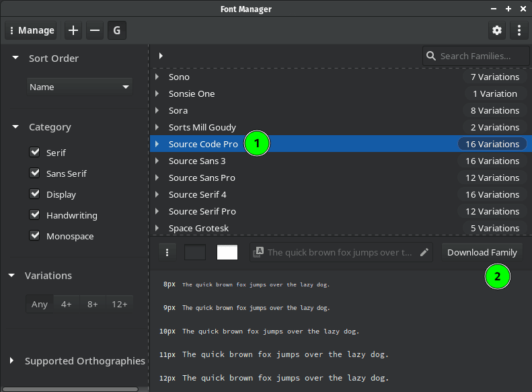Open the preview three-dot options menu
This screenshot has width=532, height=392.
coord(167,253)
